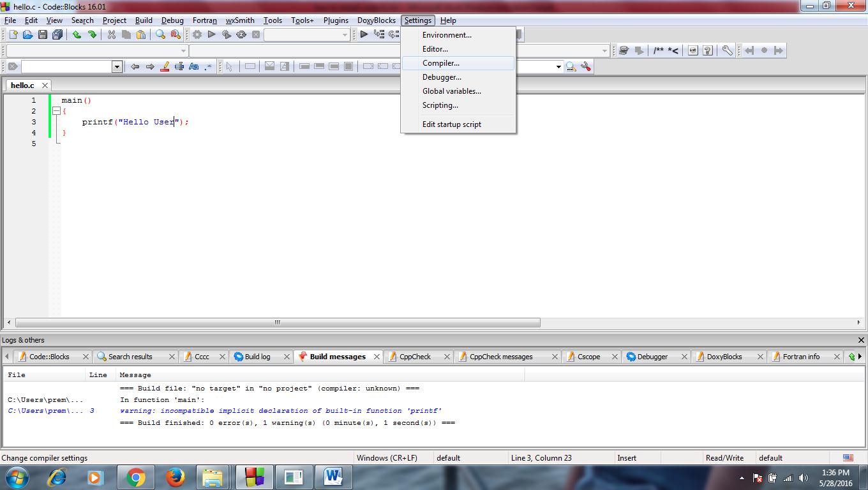Redo the edit with green arrow

point(92,34)
